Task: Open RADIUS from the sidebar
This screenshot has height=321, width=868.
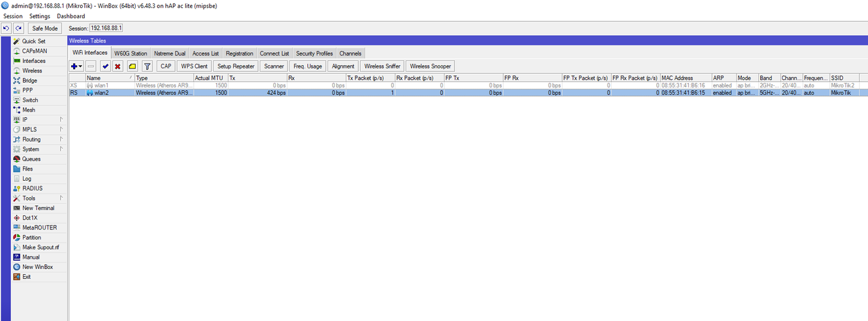Action: [32, 188]
